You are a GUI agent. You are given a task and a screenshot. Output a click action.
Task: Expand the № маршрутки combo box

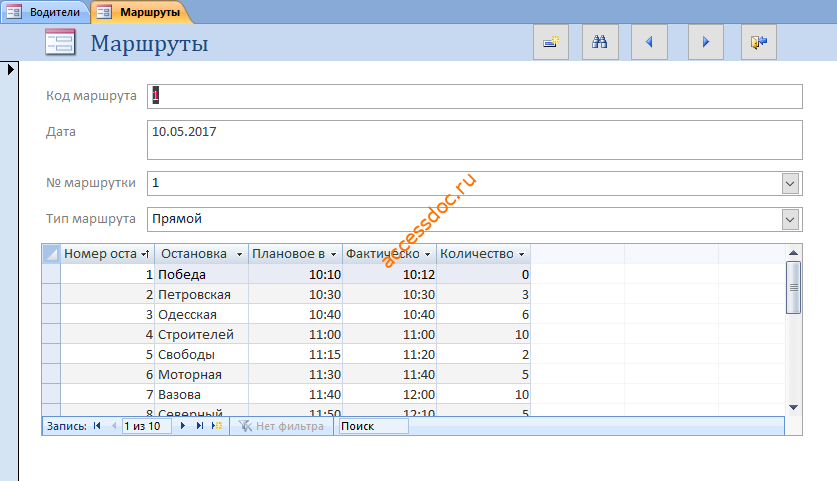click(791, 184)
